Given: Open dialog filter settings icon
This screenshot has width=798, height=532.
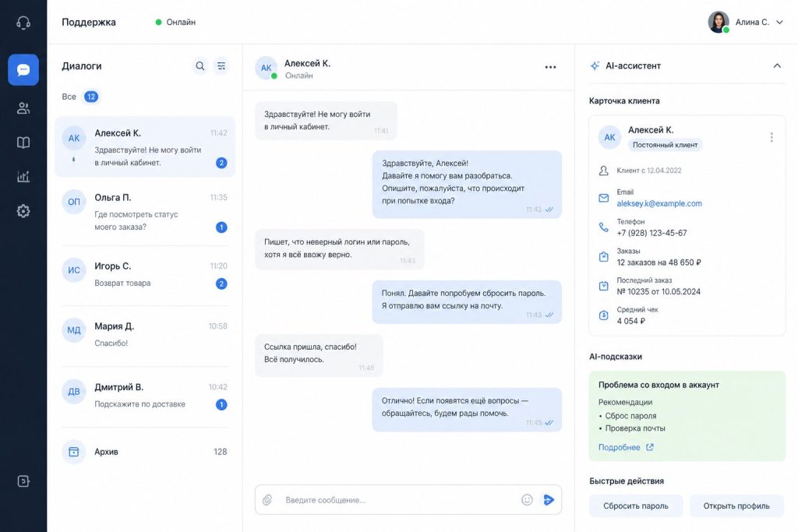Looking at the screenshot, I should tap(221, 66).
